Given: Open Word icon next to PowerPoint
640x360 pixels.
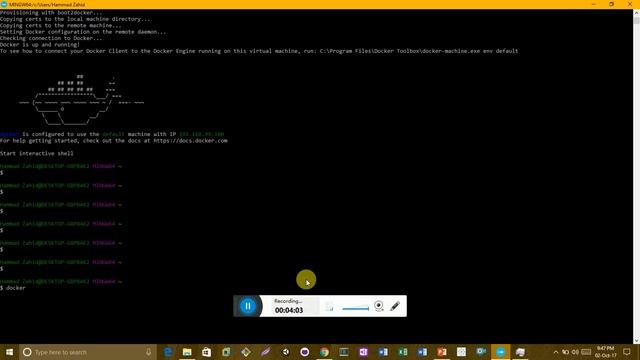Looking at the screenshot, I should [422, 352].
